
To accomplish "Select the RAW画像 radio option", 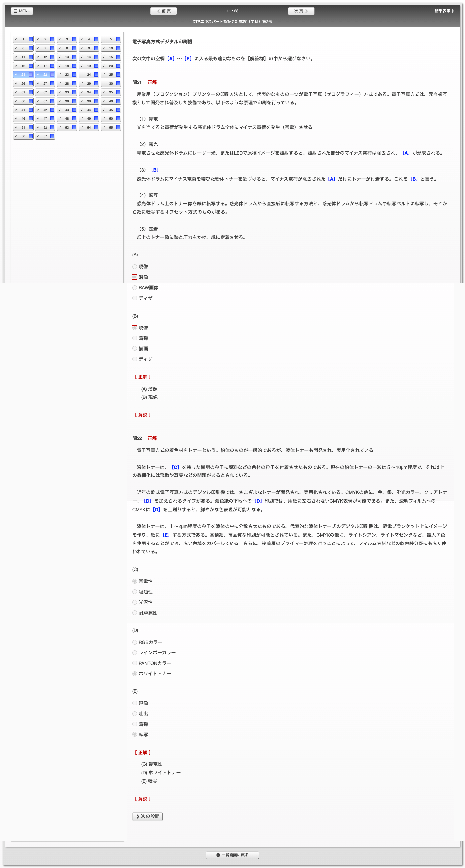I will click(x=135, y=288).
